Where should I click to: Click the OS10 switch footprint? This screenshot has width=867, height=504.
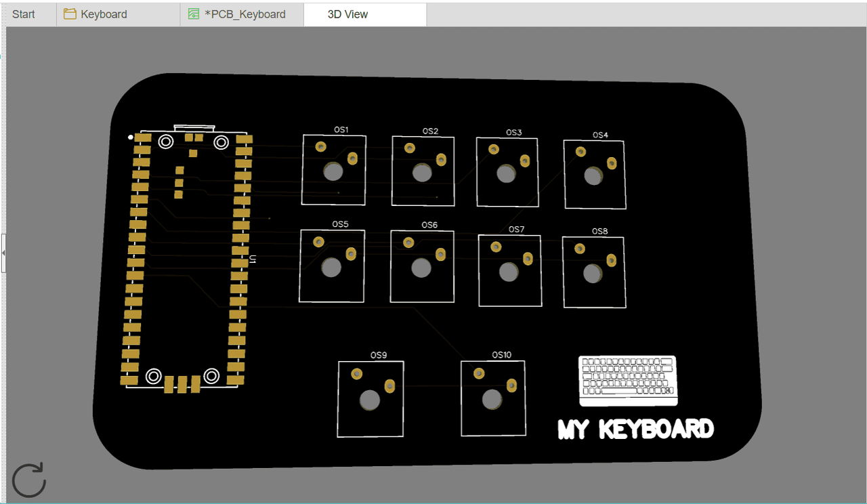[x=492, y=398]
